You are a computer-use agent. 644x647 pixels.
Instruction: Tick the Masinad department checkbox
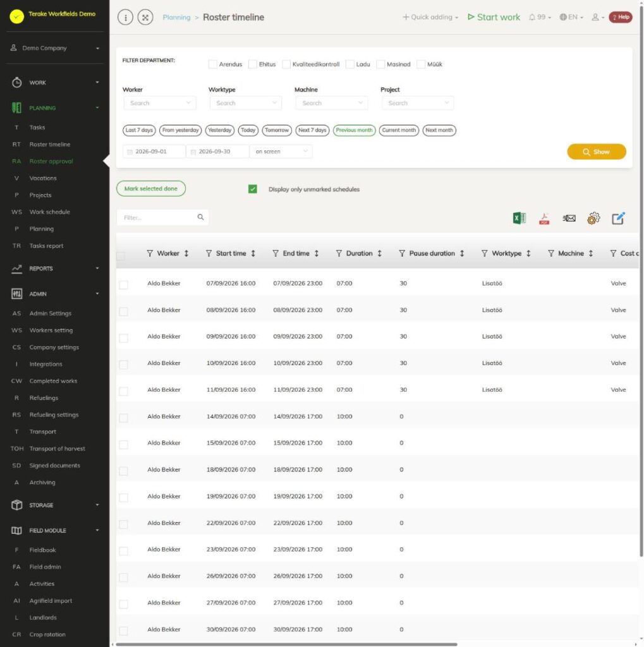pos(380,64)
